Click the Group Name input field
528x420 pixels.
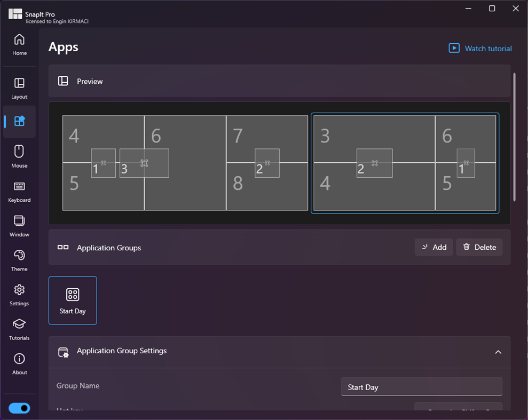click(421, 386)
